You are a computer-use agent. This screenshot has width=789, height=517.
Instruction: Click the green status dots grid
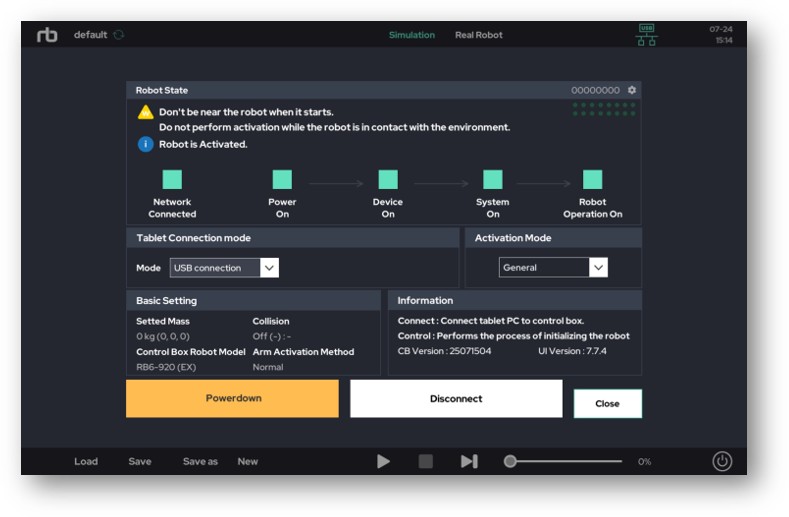(604, 109)
